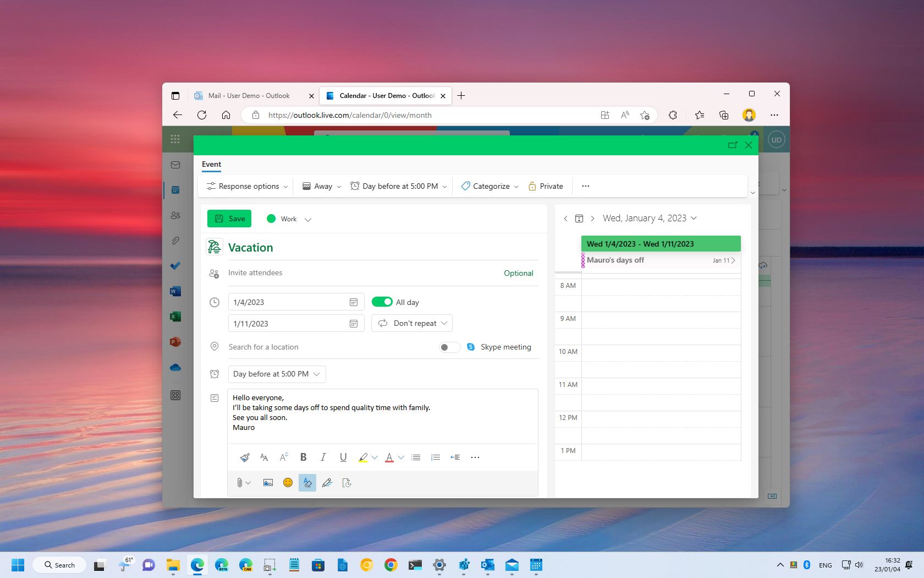The image size is (924, 578).
Task: Go to next day in side calendar
Action: 592,219
